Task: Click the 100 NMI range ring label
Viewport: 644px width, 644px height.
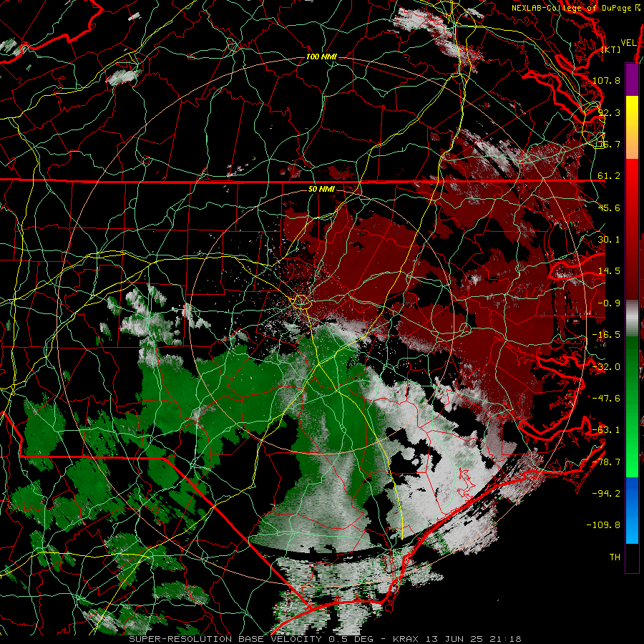Action: 321,57
